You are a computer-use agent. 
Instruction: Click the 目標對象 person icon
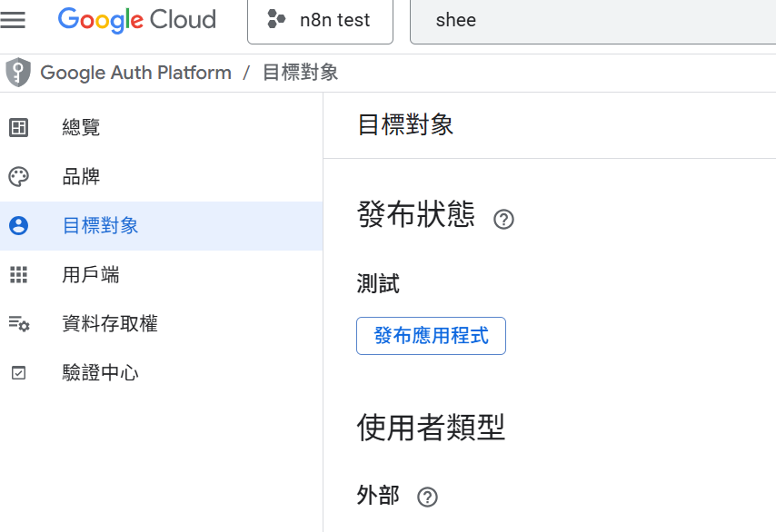pos(18,226)
